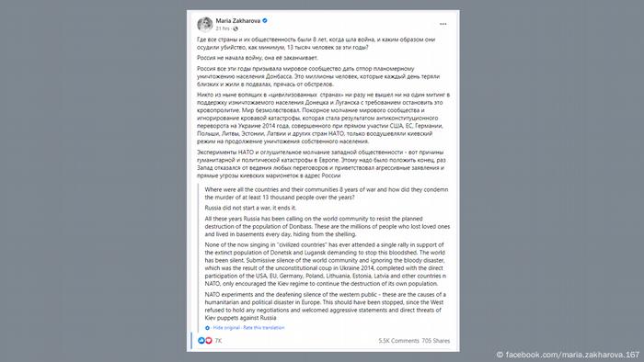644x362 pixels.
Task: Open the Maria Zakharova profile name link
Action: 237,20
